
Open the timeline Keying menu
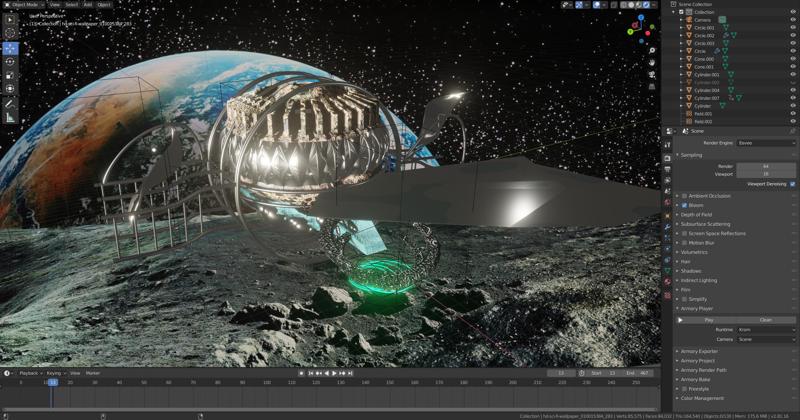point(55,373)
